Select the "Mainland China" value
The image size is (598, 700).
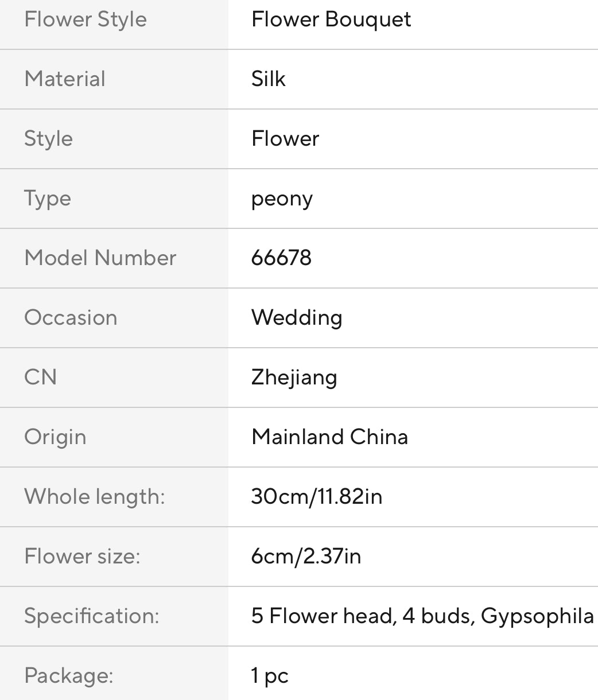[329, 437]
